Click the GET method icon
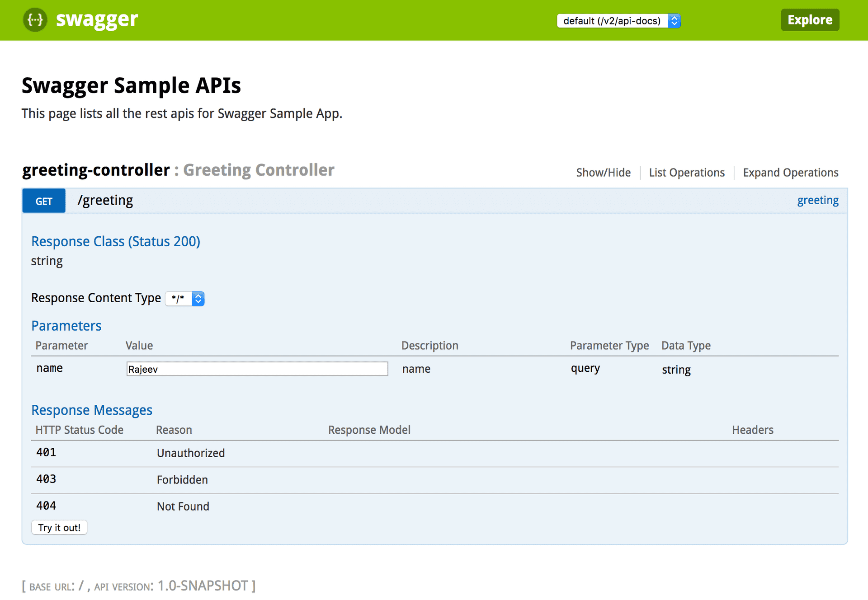Viewport: 868px width, 600px height. 44,201
